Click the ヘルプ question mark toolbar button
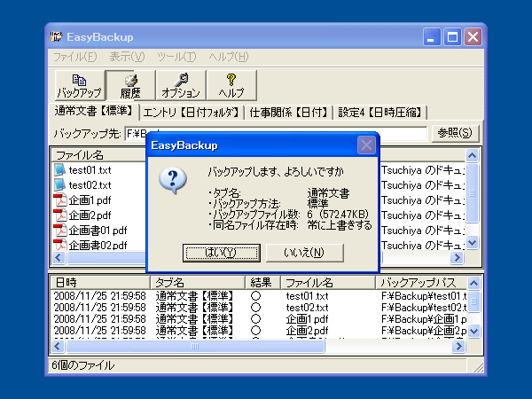The height and width of the screenshot is (399, 532). tap(231, 85)
